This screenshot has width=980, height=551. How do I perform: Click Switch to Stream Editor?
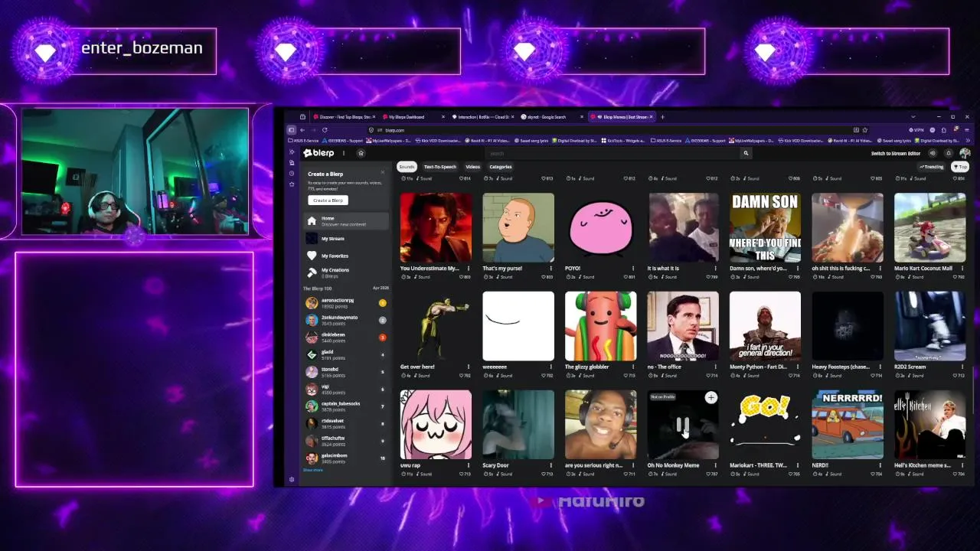[x=896, y=153]
